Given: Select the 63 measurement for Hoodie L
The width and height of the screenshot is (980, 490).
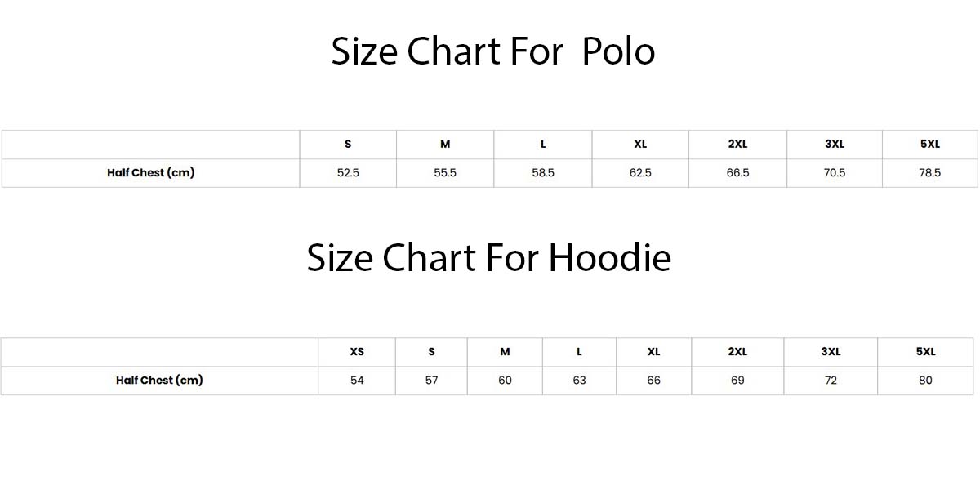Looking at the screenshot, I should point(579,381).
